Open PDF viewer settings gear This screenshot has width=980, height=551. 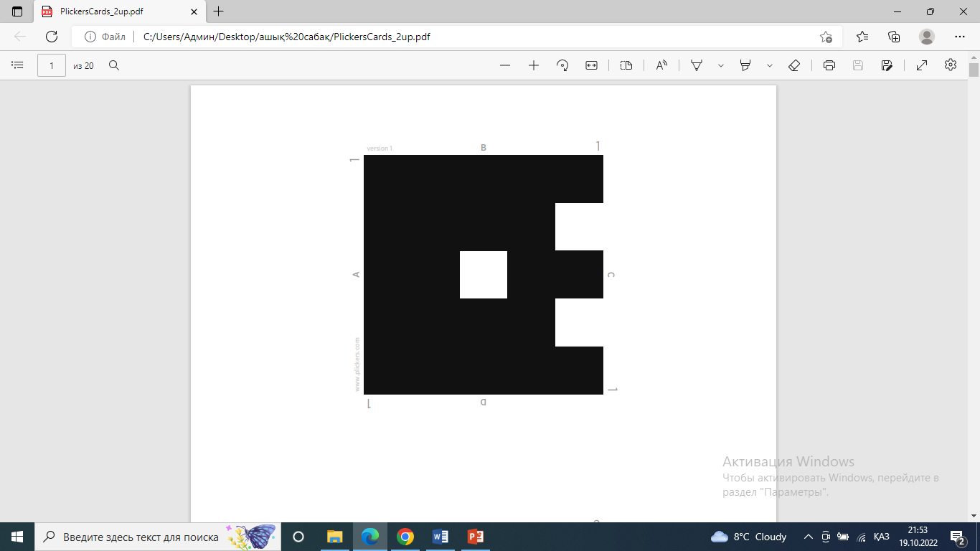[x=951, y=65]
